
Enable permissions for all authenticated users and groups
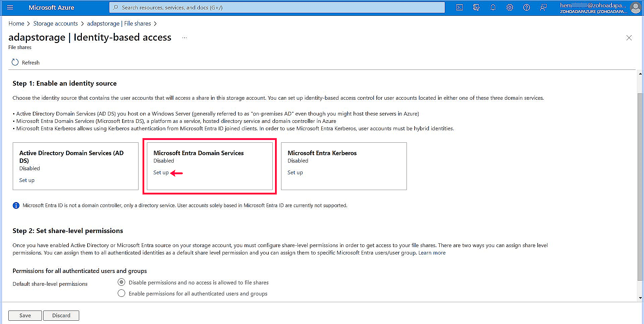(x=121, y=293)
